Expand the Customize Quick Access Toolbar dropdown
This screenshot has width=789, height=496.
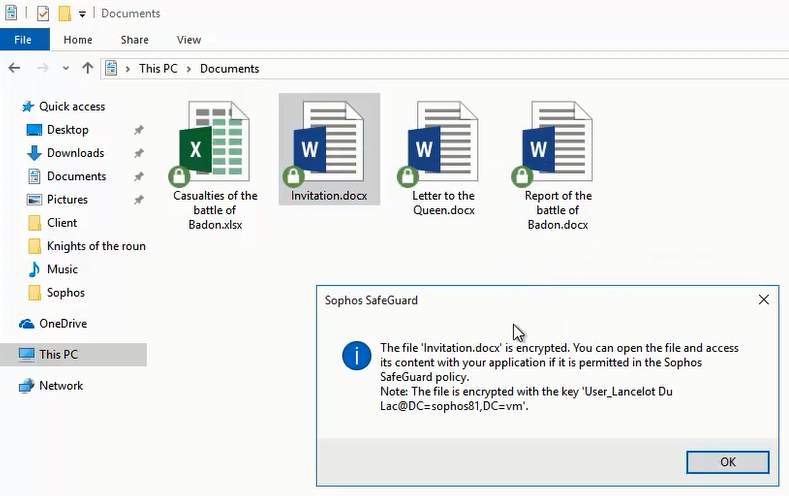tap(82, 15)
